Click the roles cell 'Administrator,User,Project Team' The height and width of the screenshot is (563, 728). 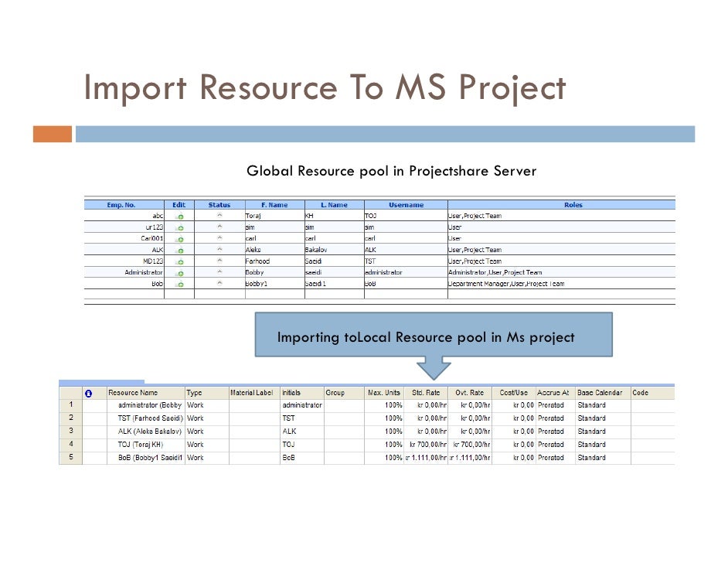562,273
